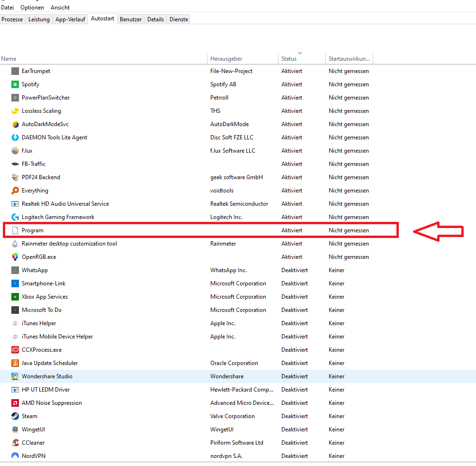This screenshot has height=466, width=476.
Task: Click the iTunes Helper icon
Action: [x=15, y=323]
